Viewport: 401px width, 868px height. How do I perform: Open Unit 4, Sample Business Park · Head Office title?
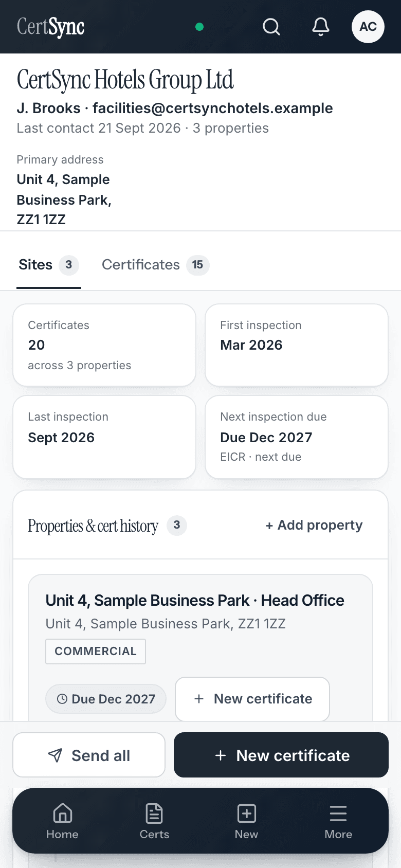(195, 600)
